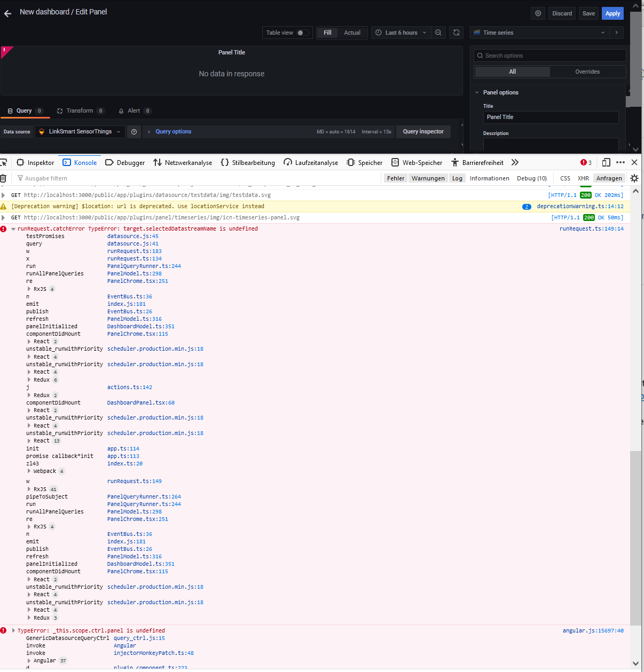
Task: Switch field options to Overrides
Action: coord(587,72)
